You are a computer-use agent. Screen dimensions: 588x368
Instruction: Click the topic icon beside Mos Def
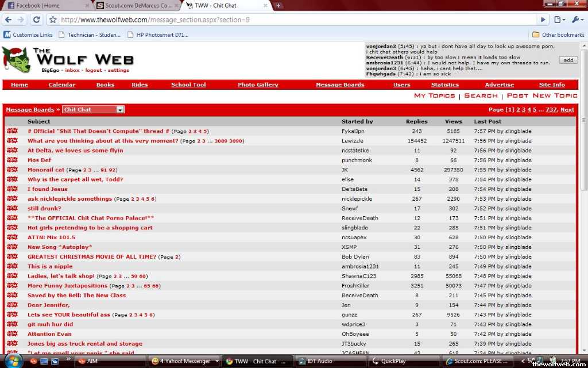click(x=12, y=160)
